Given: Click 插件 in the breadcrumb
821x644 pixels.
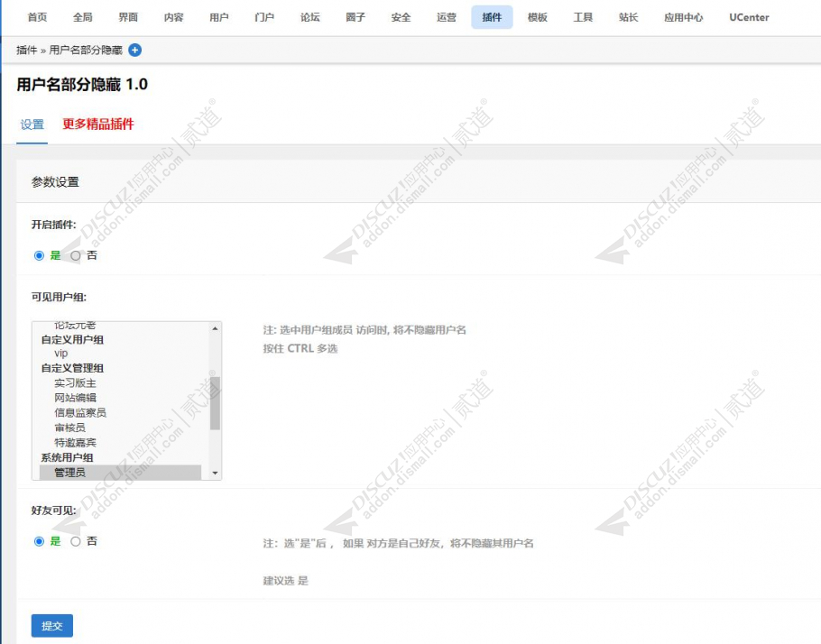Looking at the screenshot, I should pos(27,51).
